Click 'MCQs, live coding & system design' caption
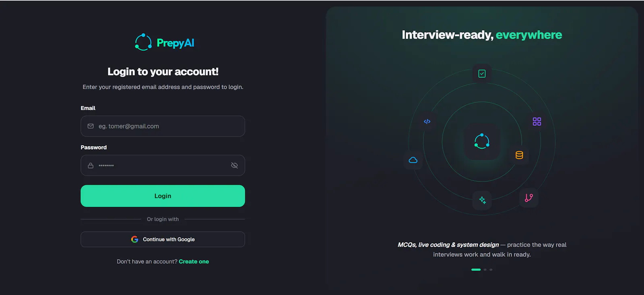 coord(448,245)
